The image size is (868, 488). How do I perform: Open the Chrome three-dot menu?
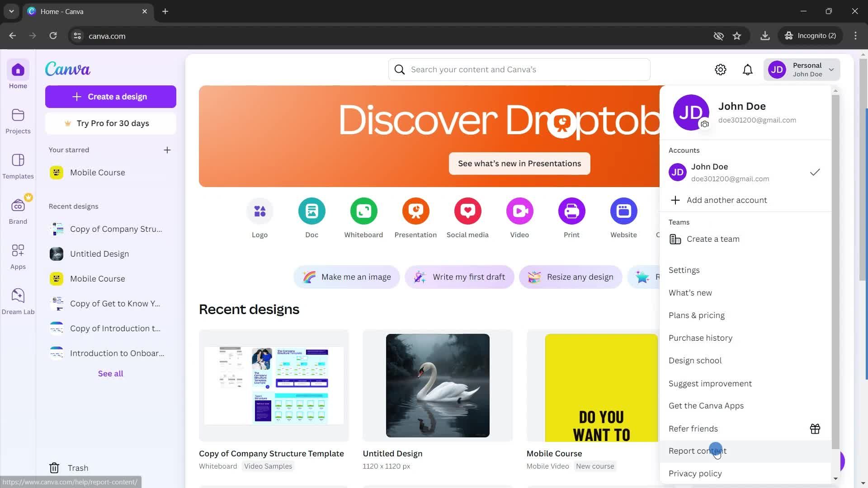pyautogui.click(x=855, y=36)
